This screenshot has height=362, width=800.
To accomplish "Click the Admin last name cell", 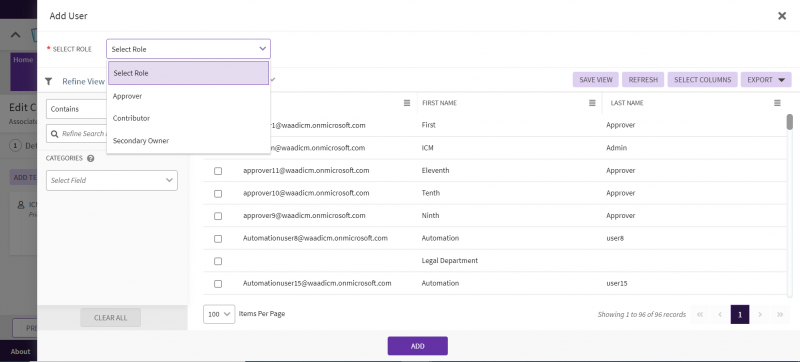I will pyautogui.click(x=616, y=148).
